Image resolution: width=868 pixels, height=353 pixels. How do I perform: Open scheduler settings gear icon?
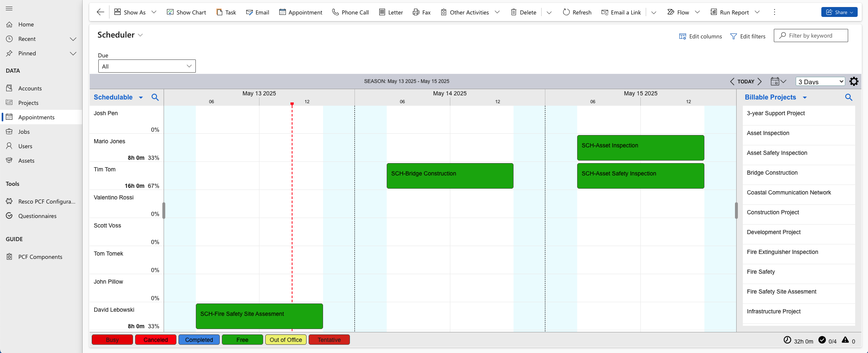pos(854,81)
